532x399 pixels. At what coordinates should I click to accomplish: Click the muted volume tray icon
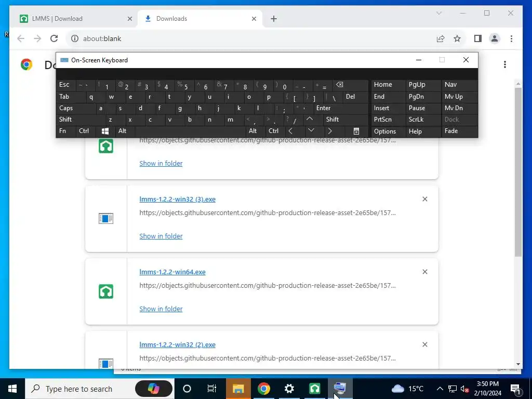click(x=464, y=389)
